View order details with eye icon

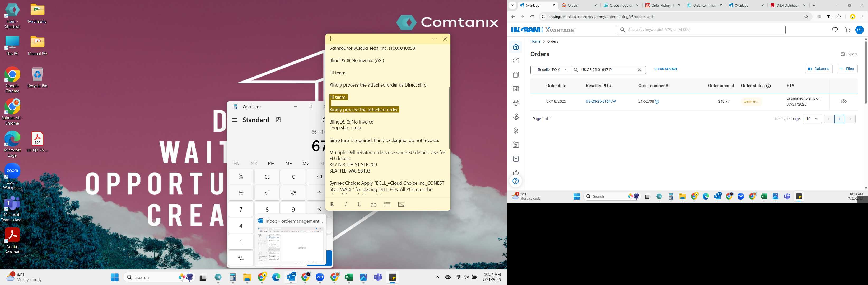tap(843, 102)
